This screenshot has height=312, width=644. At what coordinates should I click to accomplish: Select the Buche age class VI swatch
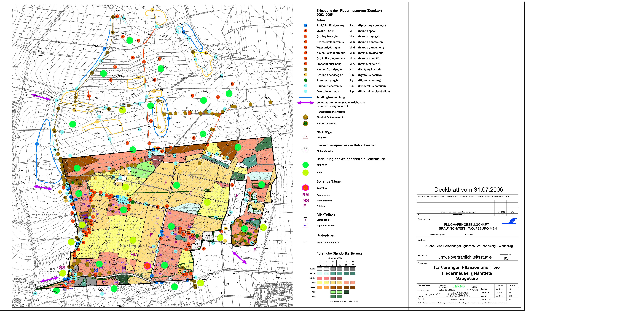click(x=353, y=287)
